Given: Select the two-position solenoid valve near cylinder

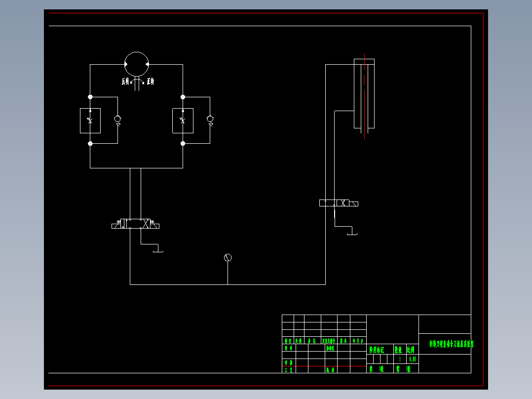Looking at the screenshot, I should [x=339, y=203].
